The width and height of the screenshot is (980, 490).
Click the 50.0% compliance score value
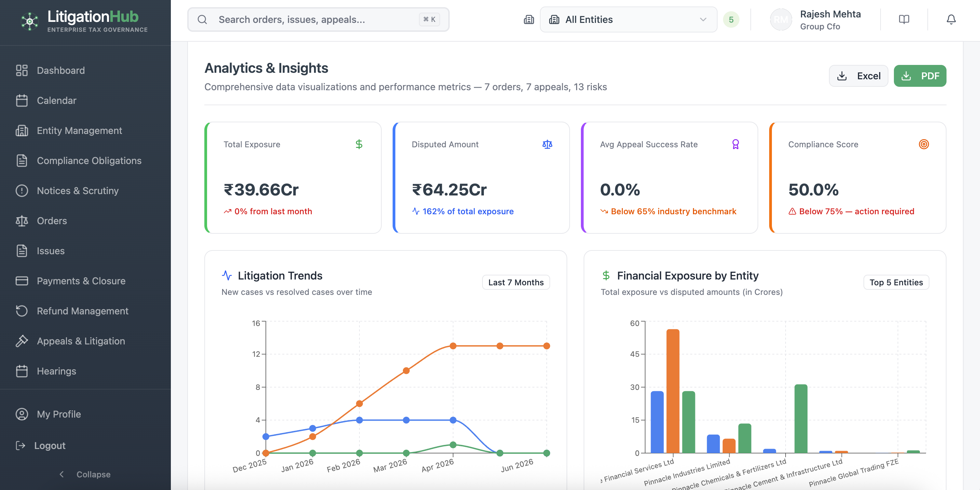point(813,189)
